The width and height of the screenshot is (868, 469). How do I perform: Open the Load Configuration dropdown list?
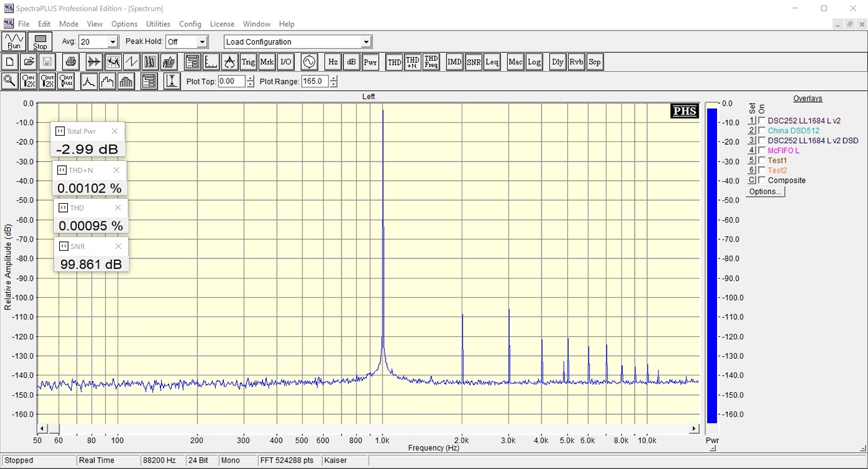click(366, 42)
